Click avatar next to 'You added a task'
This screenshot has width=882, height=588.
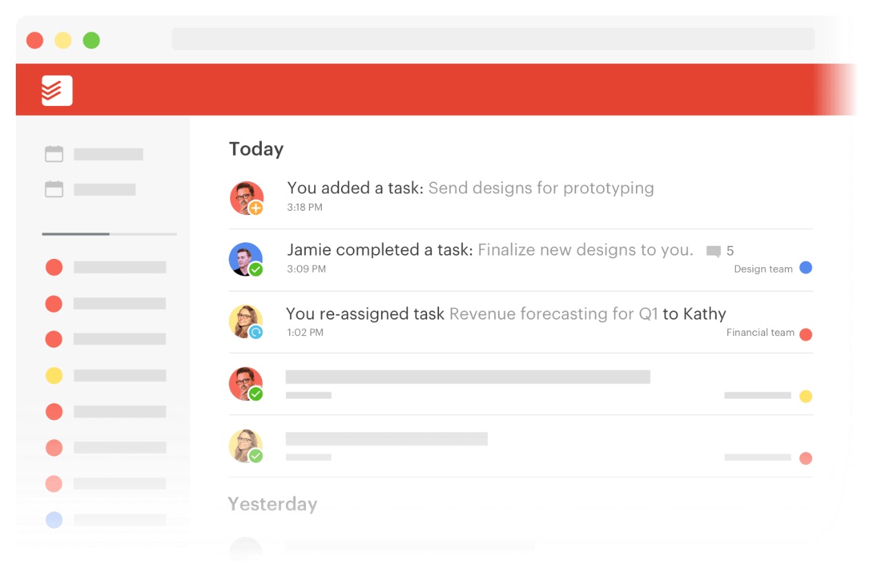(x=247, y=198)
